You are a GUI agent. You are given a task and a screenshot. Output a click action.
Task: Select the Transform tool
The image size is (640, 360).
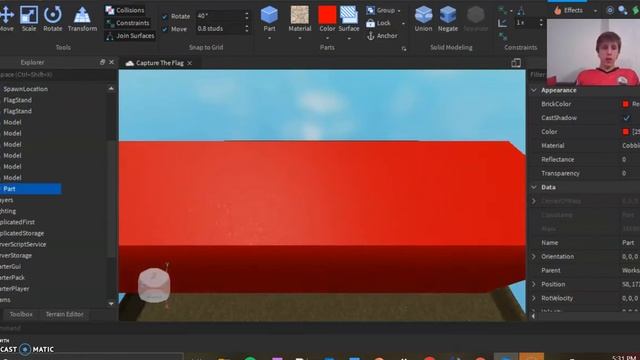pyautogui.click(x=82, y=19)
